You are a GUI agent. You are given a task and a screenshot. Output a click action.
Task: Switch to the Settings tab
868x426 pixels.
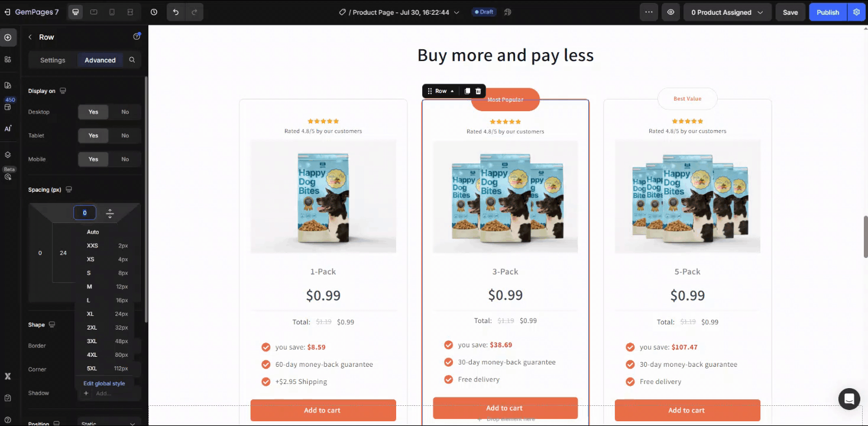tap(53, 60)
